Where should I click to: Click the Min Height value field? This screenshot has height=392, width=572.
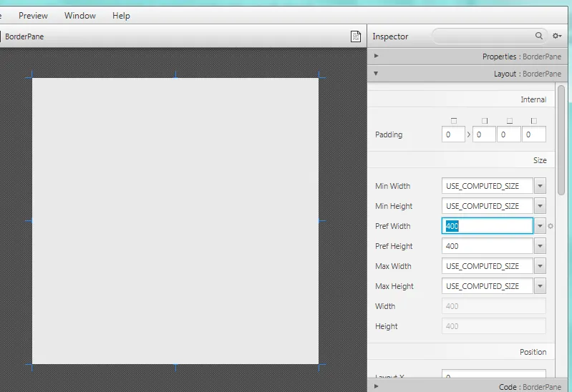click(488, 206)
